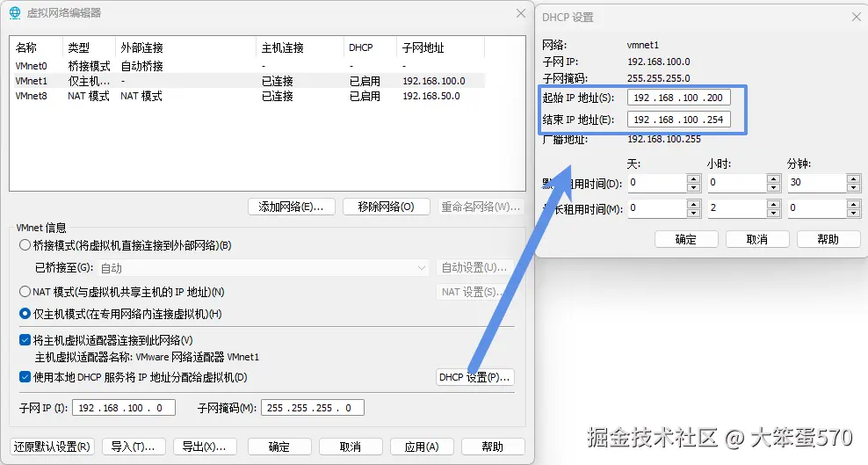Decrease the 最长租用时间 days value
This screenshot has height=465, width=868.
coord(694,213)
